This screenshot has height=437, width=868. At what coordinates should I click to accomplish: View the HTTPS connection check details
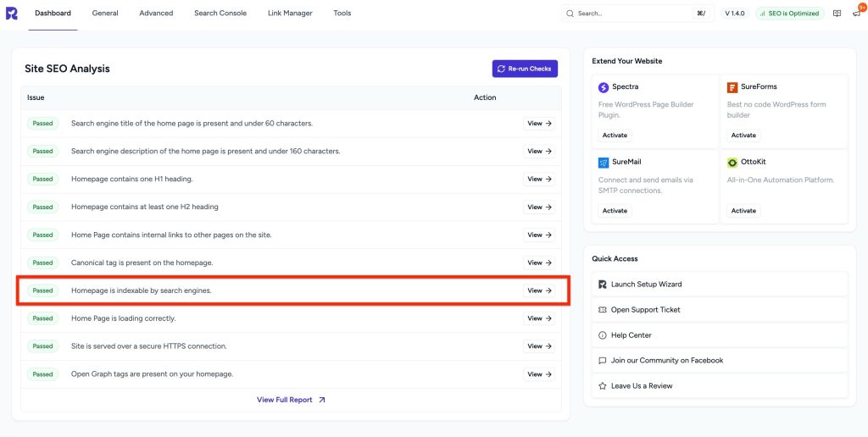click(539, 346)
